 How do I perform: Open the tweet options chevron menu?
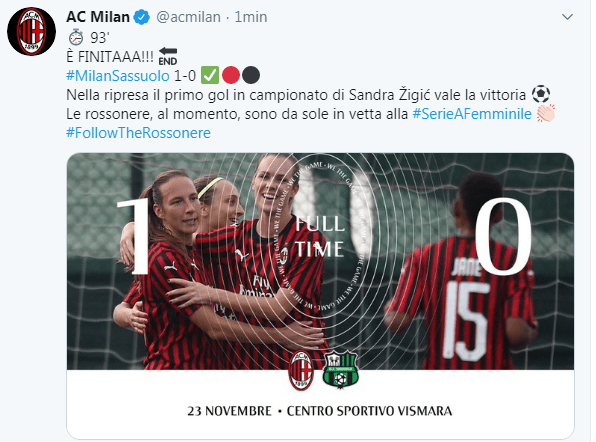point(567,17)
